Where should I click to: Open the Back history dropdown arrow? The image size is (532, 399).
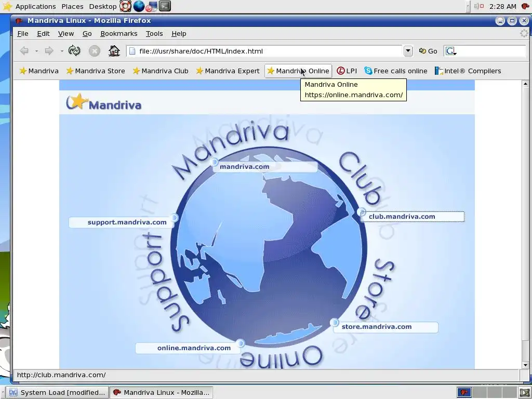tap(36, 51)
